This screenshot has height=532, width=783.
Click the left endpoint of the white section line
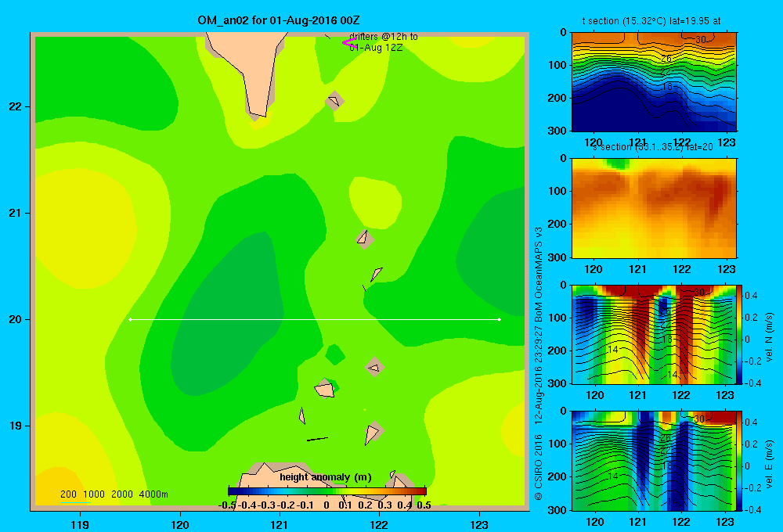click(x=130, y=319)
